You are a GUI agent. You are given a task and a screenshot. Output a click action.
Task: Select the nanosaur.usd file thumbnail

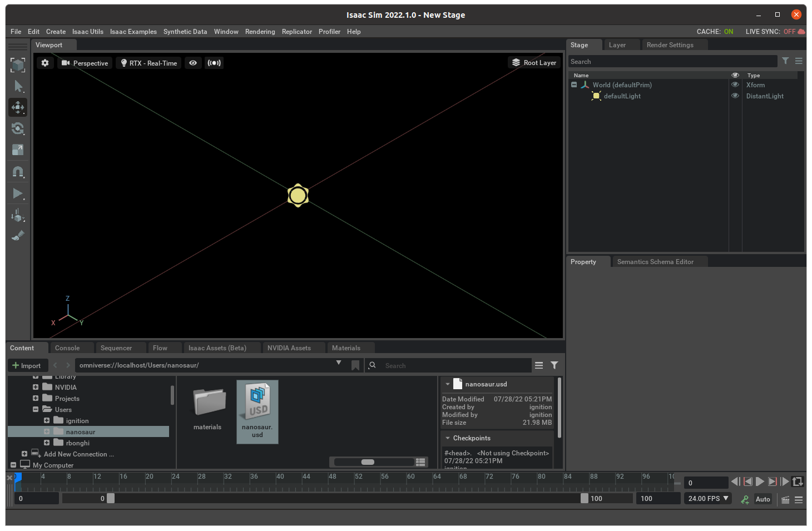[258, 411]
